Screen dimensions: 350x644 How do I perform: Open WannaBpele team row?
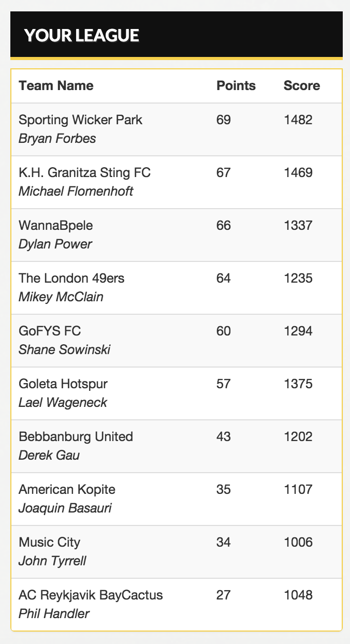pos(176,235)
